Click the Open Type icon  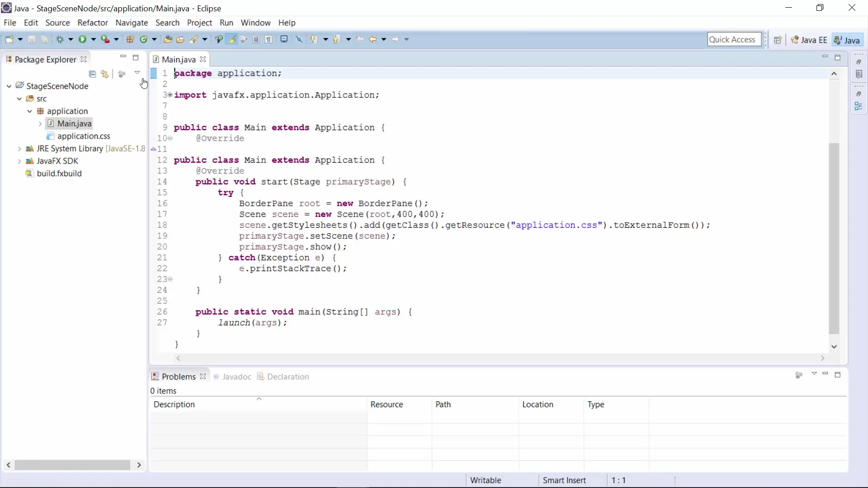(168, 40)
